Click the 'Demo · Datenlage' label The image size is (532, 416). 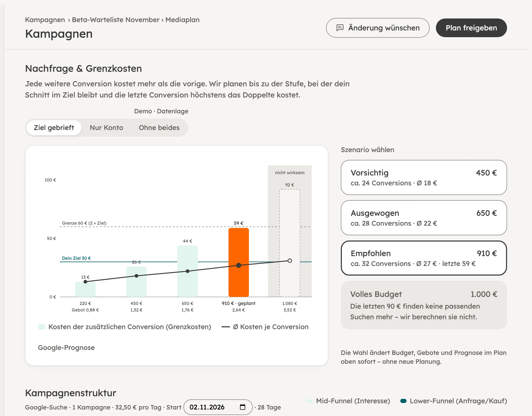click(161, 111)
